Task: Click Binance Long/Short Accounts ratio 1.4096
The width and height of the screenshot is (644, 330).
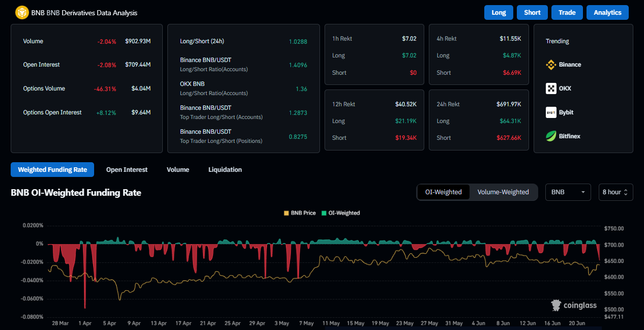Action: pos(298,65)
